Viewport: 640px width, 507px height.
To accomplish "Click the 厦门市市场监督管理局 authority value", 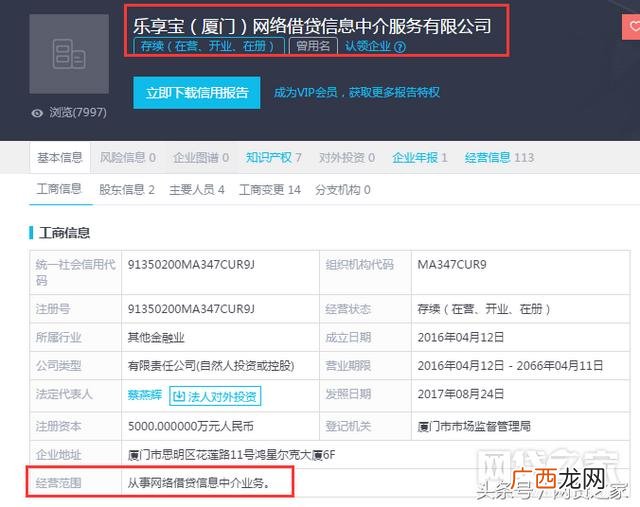I will click(x=474, y=427).
